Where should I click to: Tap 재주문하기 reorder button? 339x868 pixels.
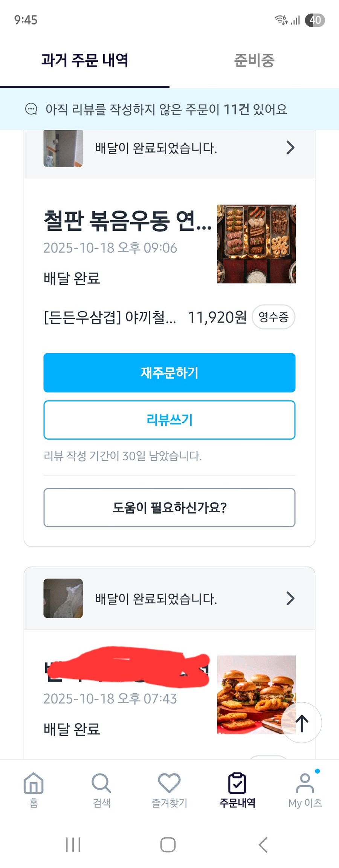click(169, 373)
